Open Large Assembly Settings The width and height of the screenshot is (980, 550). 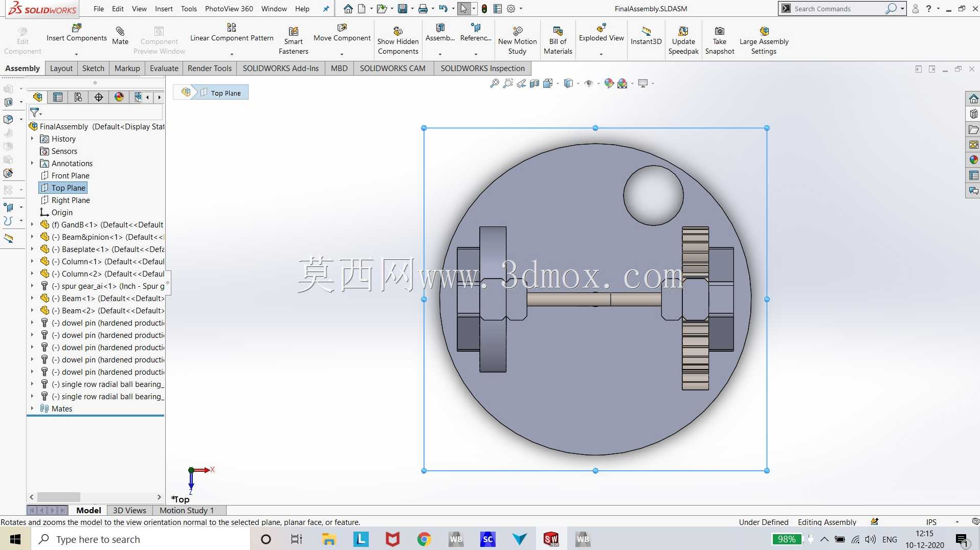point(764,41)
